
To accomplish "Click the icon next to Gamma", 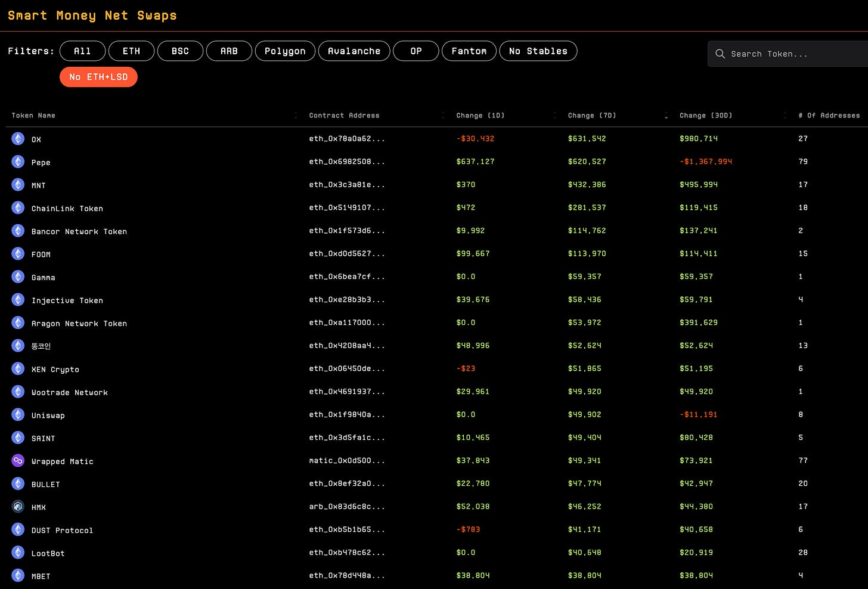I will point(18,277).
